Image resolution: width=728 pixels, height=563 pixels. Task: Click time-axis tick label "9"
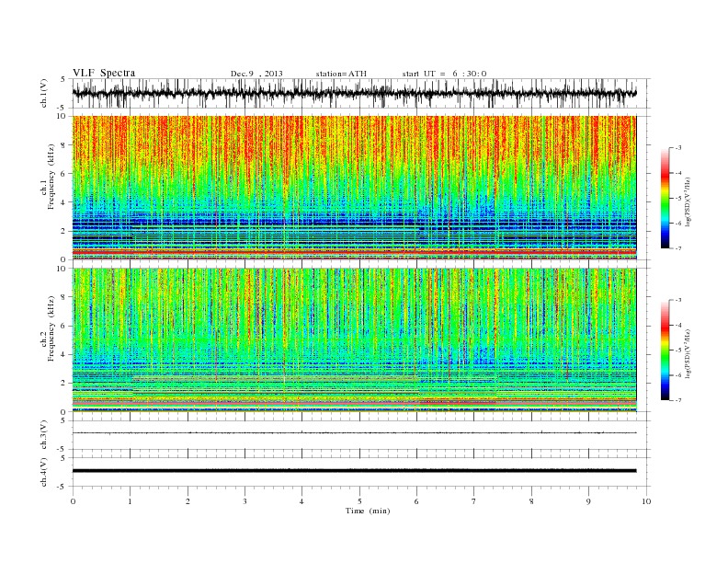pos(588,501)
